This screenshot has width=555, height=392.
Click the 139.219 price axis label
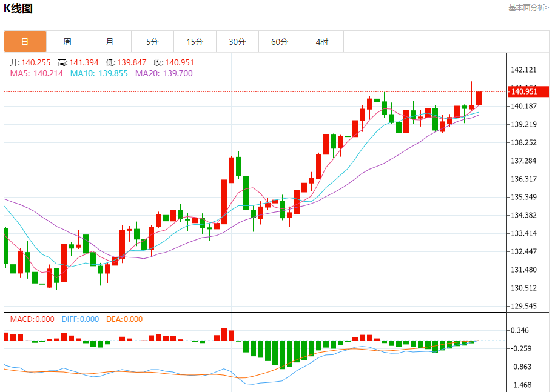point(523,124)
